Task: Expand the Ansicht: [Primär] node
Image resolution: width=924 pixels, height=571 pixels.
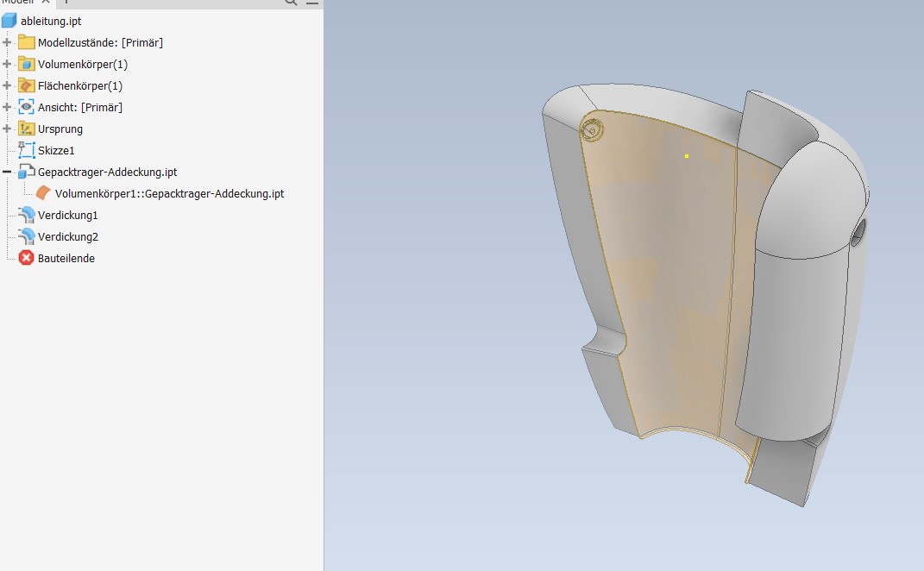Action: (7, 107)
